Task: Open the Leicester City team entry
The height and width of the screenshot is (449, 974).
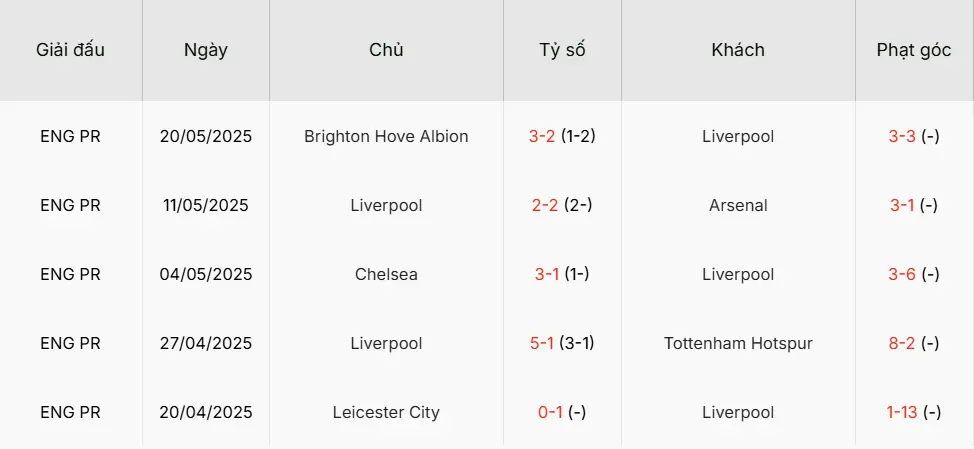Action: (x=386, y=412)
